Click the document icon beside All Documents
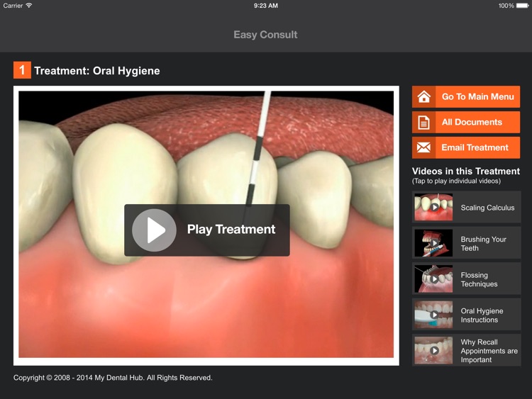Image resolution: width=532 pixels, height=399 pixels. coord(424,123)
